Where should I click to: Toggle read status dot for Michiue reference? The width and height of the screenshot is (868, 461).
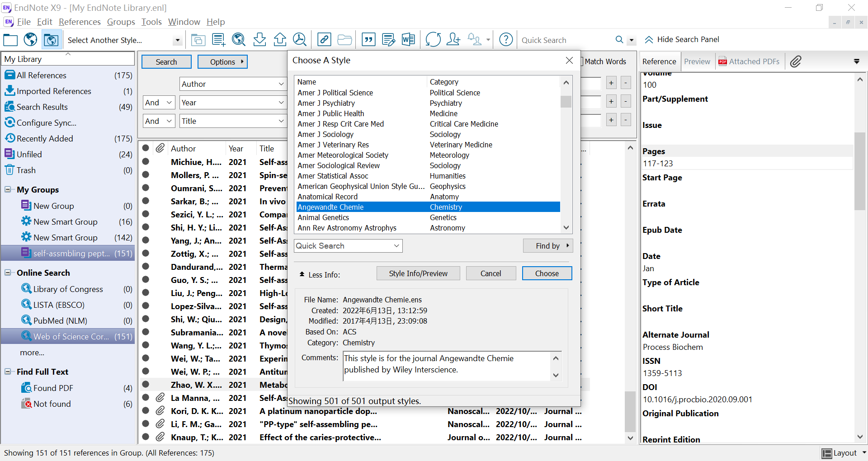pos(146,161)
